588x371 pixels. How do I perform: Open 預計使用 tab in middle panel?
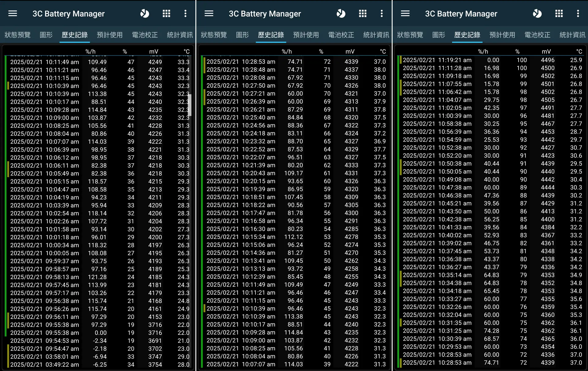coord(306,35)
